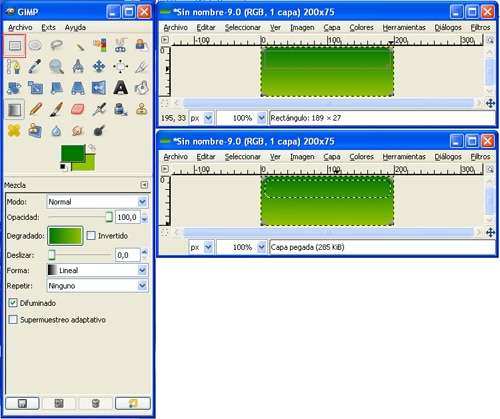This screenshot has height=419, width=500.
Task: Open the Modo dropdown set to Normal
Action: tap(97, 202)
